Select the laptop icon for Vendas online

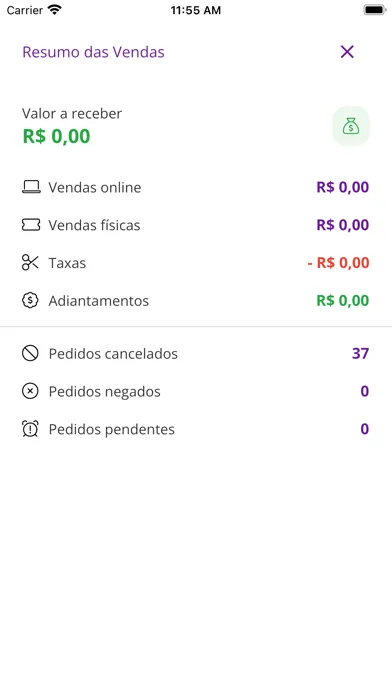(x=31, y=187)
